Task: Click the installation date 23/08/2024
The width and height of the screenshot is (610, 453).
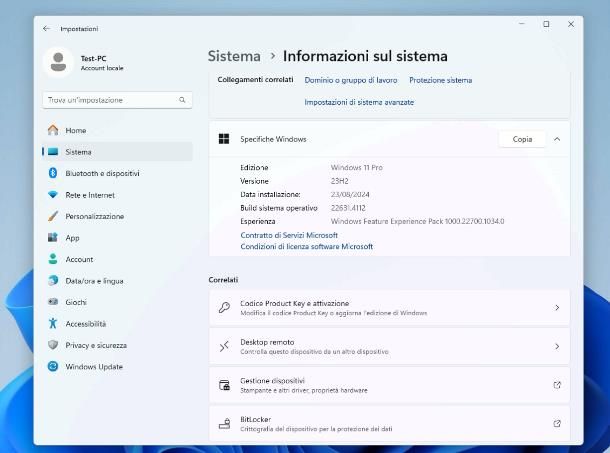Action: pyautogui.click(x=350, y=194)
